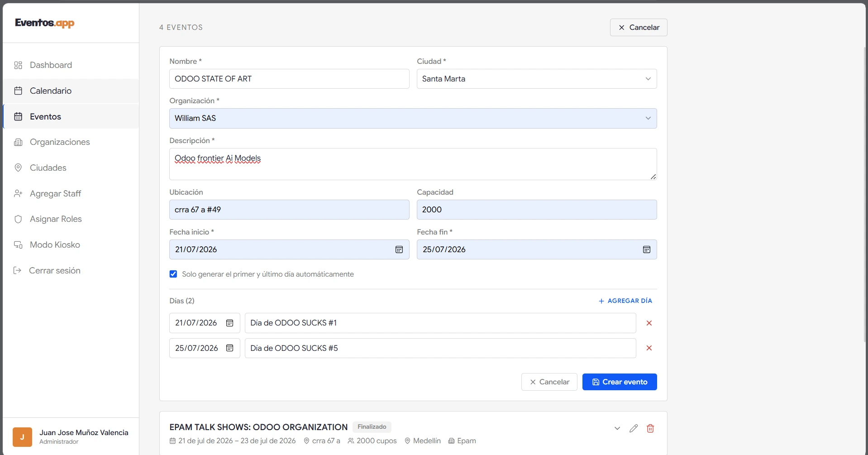Click the Asignar Roles shield icon
Viewport: 868px width, 455px height.
pyautogui.click(x=18, y=219)
